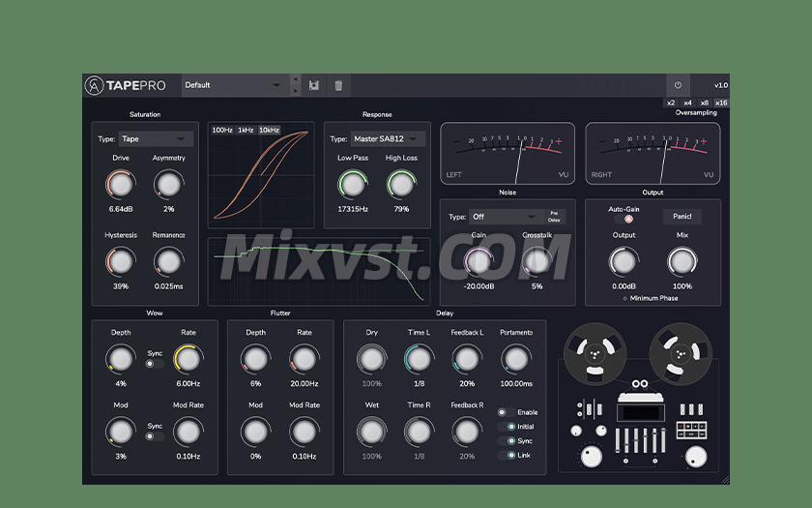Image resolution: width=812 pixels, height=508 pixels.
Task: Click the Saturation Drive knob
Action: (121, 184)
